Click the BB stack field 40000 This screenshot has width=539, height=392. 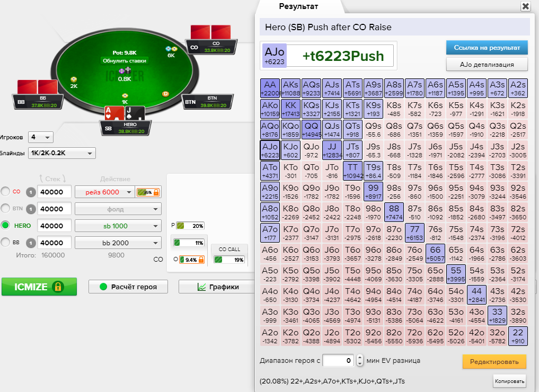coord(54,243)
